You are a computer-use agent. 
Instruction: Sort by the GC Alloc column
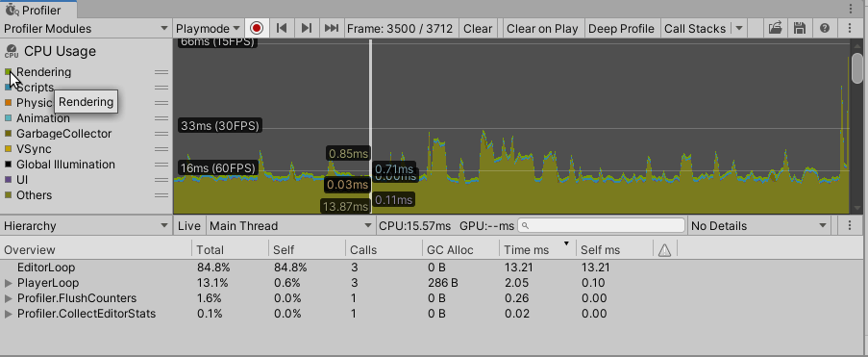click(x=461, y=250)
